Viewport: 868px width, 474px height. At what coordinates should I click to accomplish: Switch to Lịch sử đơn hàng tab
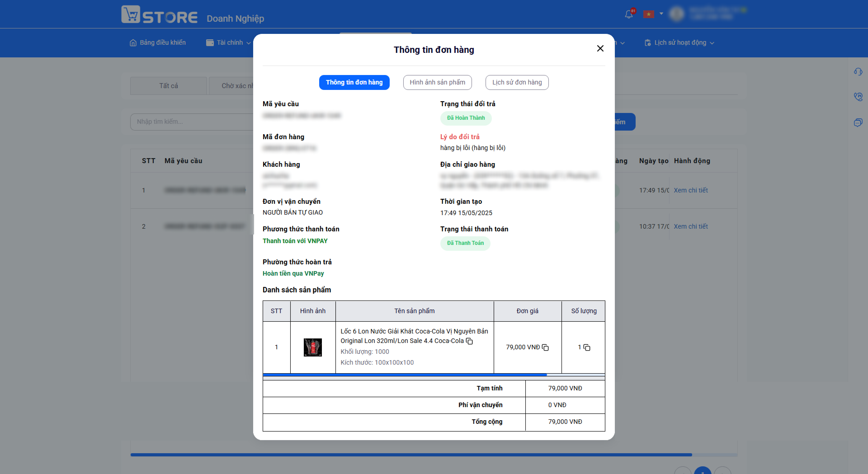coord(517,82)
